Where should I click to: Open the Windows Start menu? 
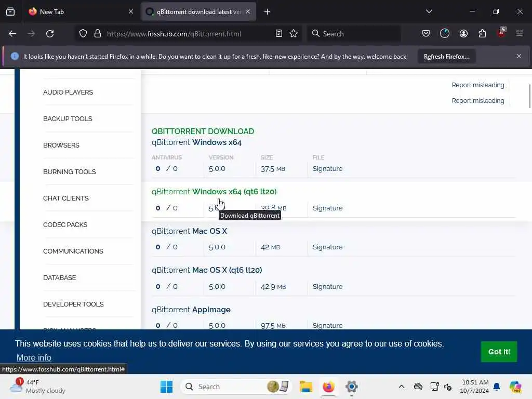click(166, 387)
